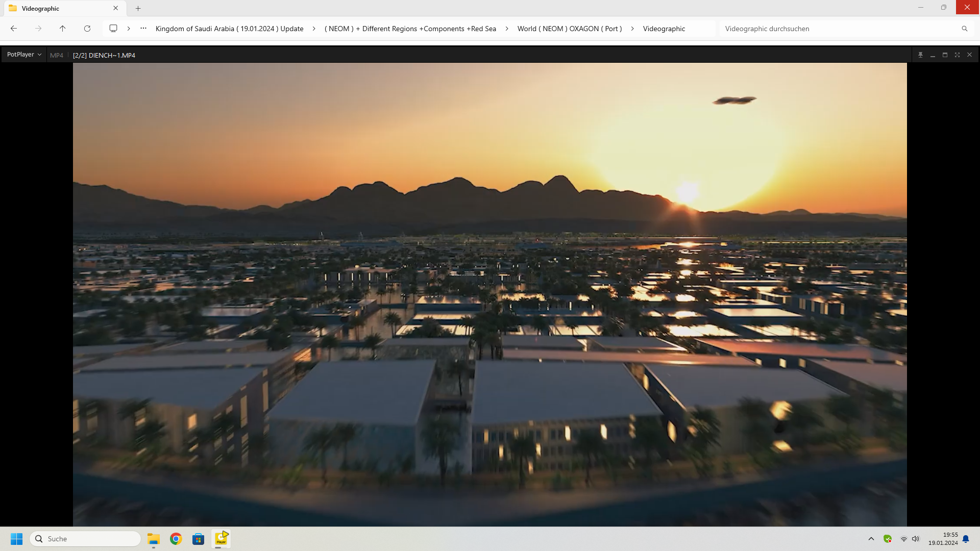Open File Explorer from the taskbar
Image resolution: width=980 pixels, height=551 pixels.
(x=154, y=539)
